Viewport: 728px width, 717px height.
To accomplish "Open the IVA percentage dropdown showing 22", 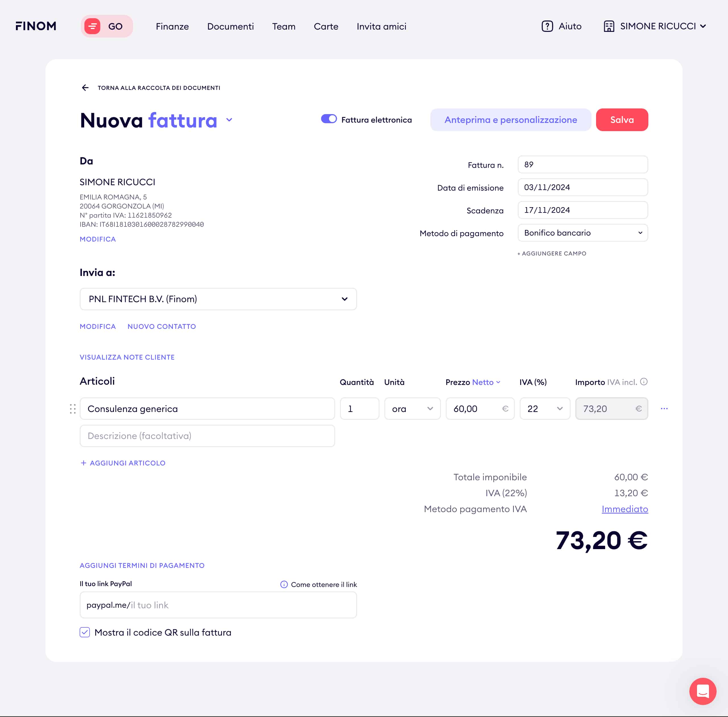I will 545,409.
